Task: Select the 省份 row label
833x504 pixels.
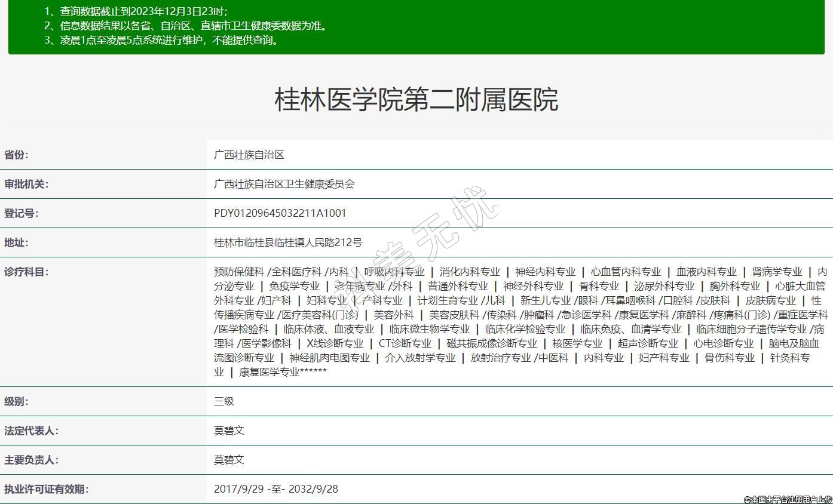Action: pos(17,155)
